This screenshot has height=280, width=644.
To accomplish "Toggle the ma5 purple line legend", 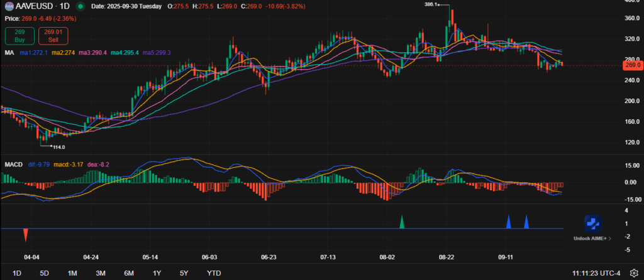I will point(157,52).
